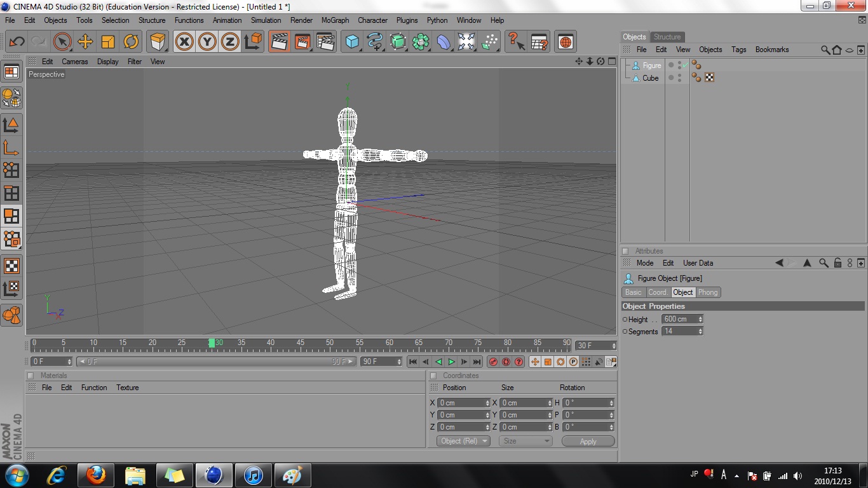The width and height of the screenshot is (868, 488).
Task: Select the Use Texture checkerboard tool
Action: 11,266
